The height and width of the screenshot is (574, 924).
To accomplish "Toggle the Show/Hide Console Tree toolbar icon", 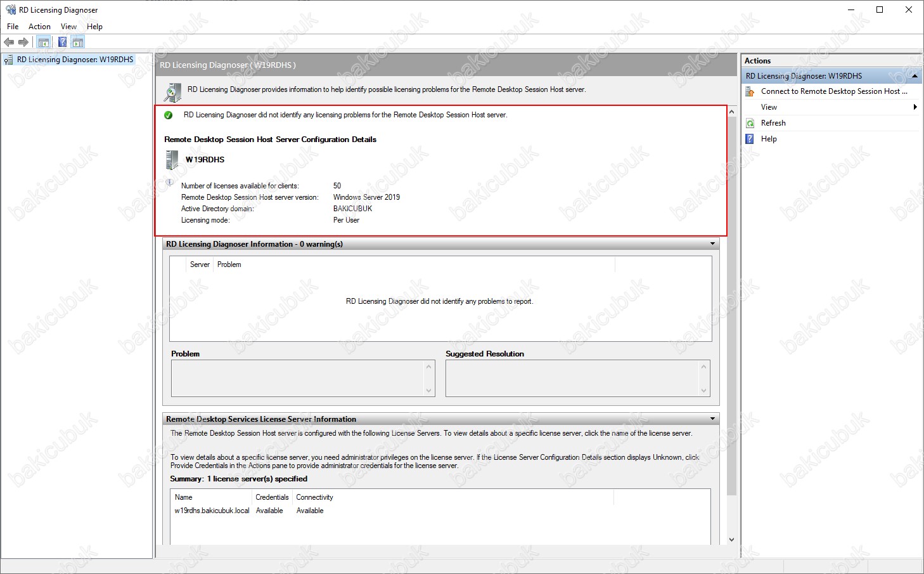I will click(44, 42).
